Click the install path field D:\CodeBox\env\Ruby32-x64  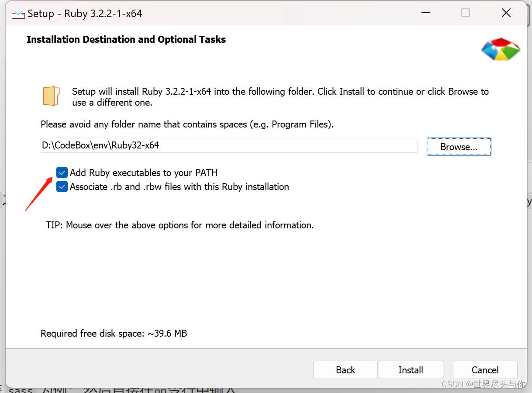(x=229, y=145)
